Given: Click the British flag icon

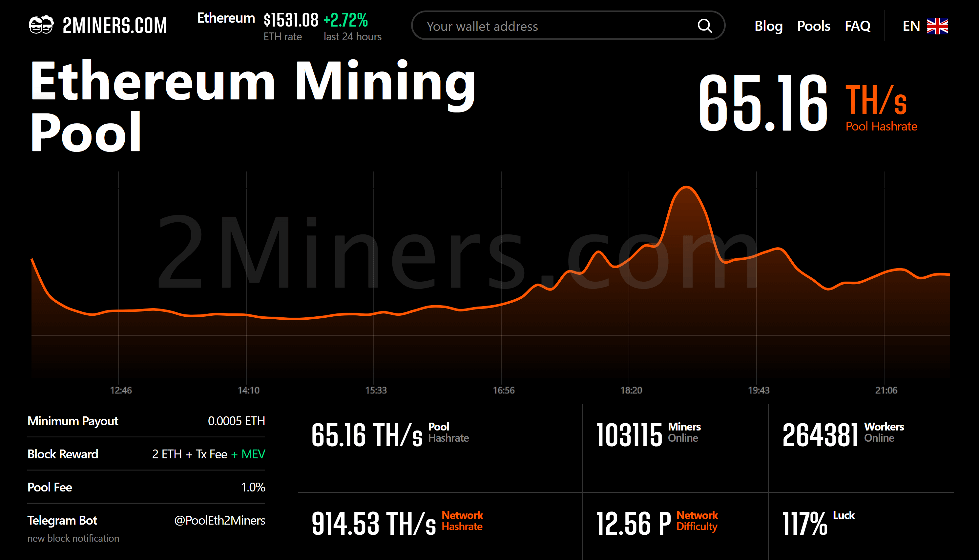Looking at the screenshot, I should pos(937,26).
